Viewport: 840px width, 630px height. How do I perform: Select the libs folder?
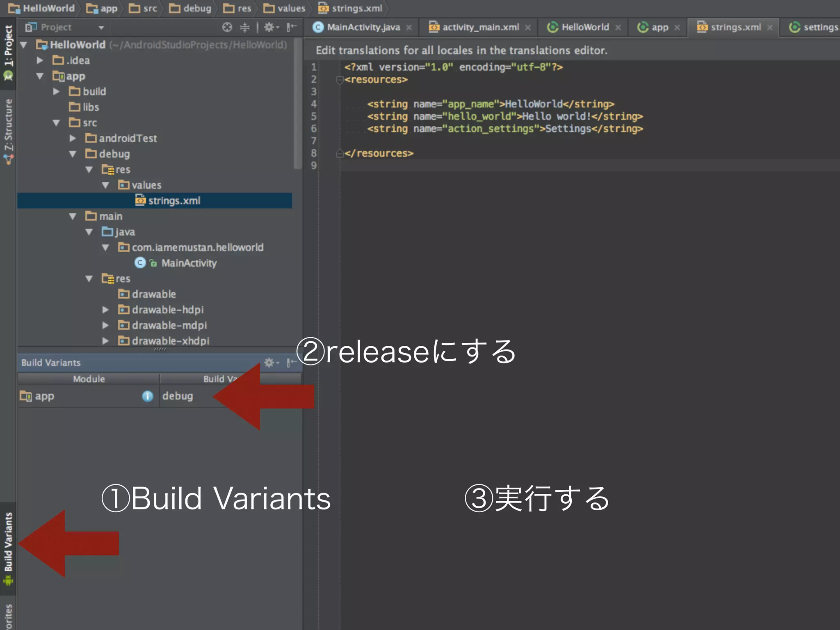point(84,107)
